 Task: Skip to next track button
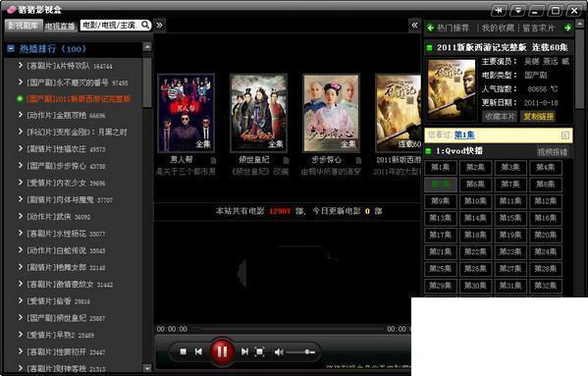tap(244, 351)
